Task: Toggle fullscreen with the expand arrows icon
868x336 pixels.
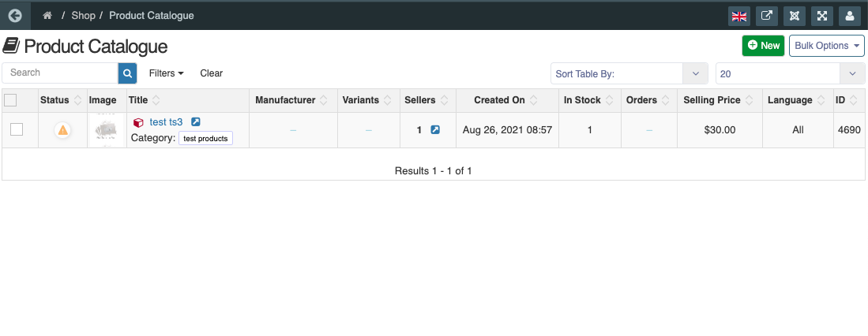Action: pos(822,16)
